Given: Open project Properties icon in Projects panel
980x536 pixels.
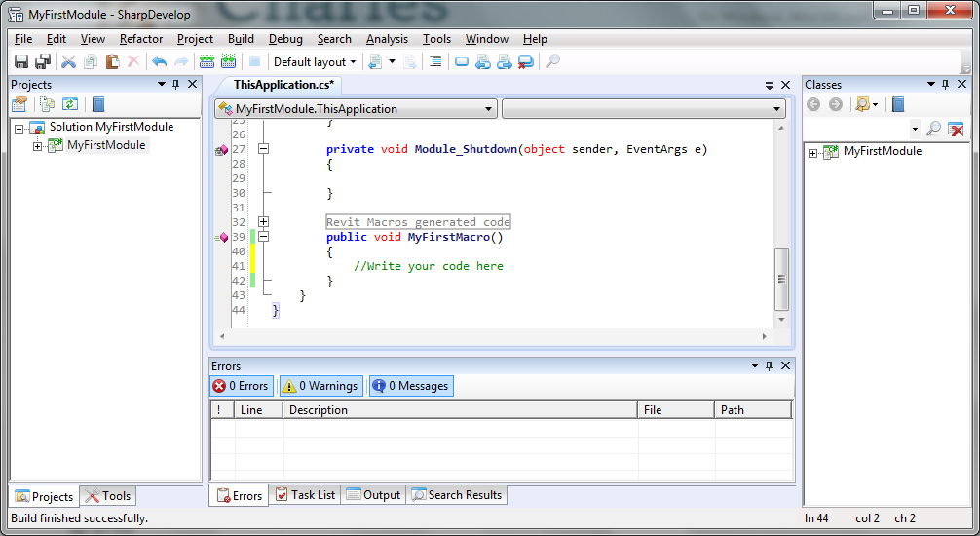Looking at the screenshot, I should (19, 104).
